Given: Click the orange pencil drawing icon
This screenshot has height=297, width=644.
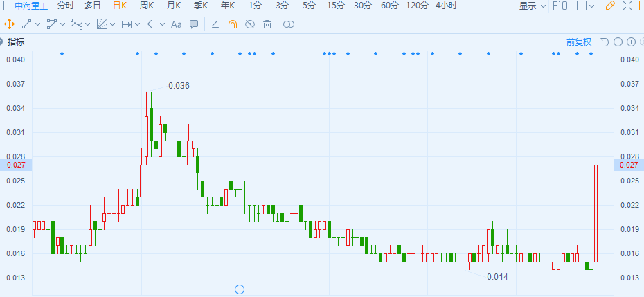Looking at the screenshot, I should pyautogui.click(x=610, y=6).
